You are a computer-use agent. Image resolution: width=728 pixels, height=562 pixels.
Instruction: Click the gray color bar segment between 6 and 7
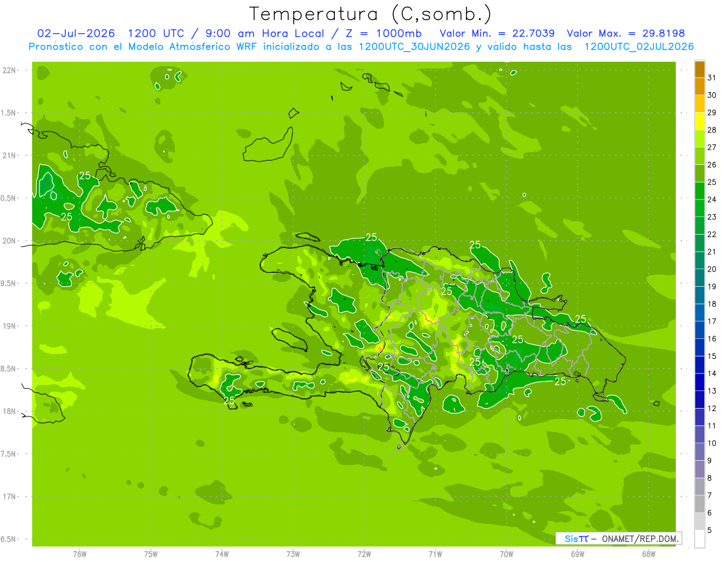[x=699, y=504]
